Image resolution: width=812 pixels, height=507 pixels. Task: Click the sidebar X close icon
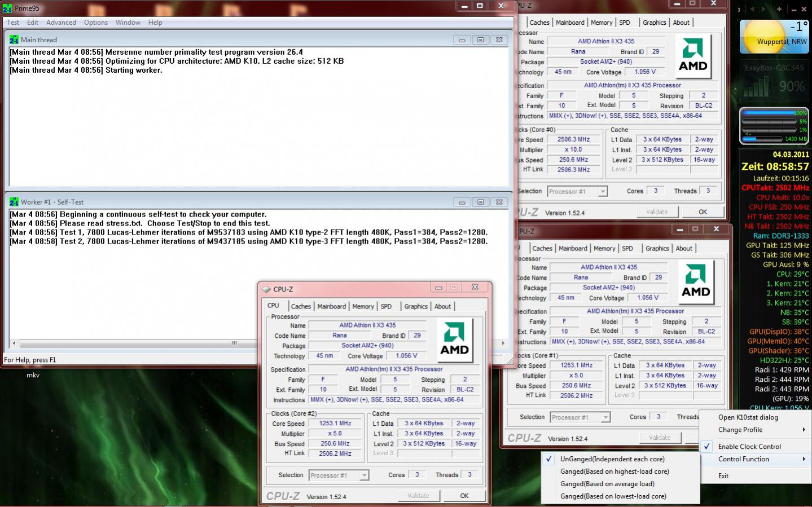(x=805, y=9)
